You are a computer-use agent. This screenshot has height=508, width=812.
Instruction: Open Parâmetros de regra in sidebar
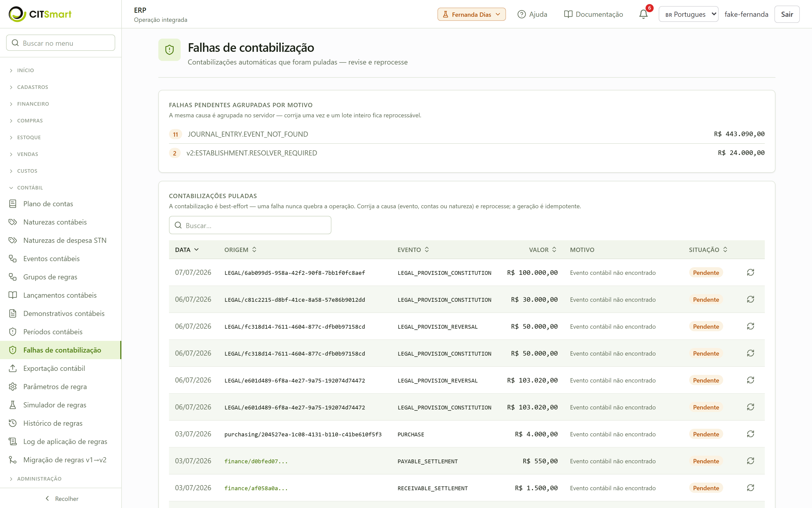(x=60, y=386)
